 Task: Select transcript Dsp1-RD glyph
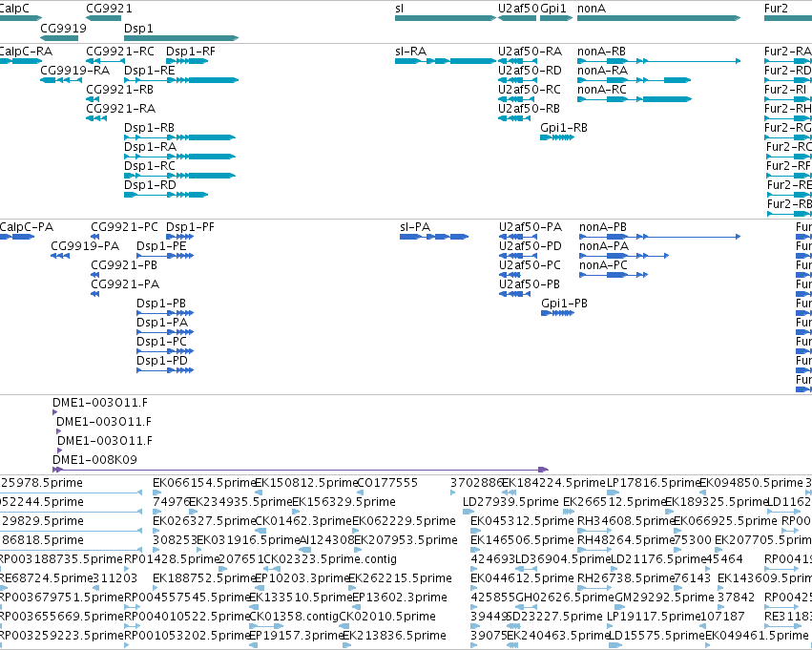(166, 195)
